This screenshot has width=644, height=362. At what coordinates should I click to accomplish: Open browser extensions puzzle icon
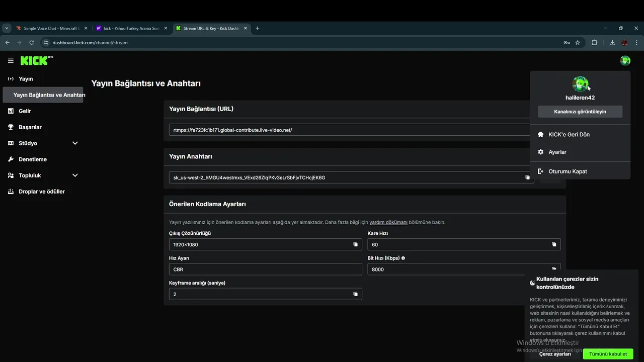click(x=594, y=43)
